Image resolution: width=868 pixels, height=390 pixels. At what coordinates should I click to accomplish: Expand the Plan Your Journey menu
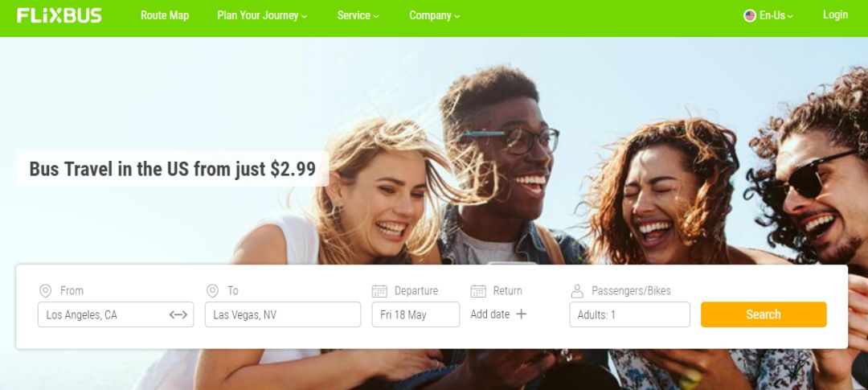coord(262,15)
